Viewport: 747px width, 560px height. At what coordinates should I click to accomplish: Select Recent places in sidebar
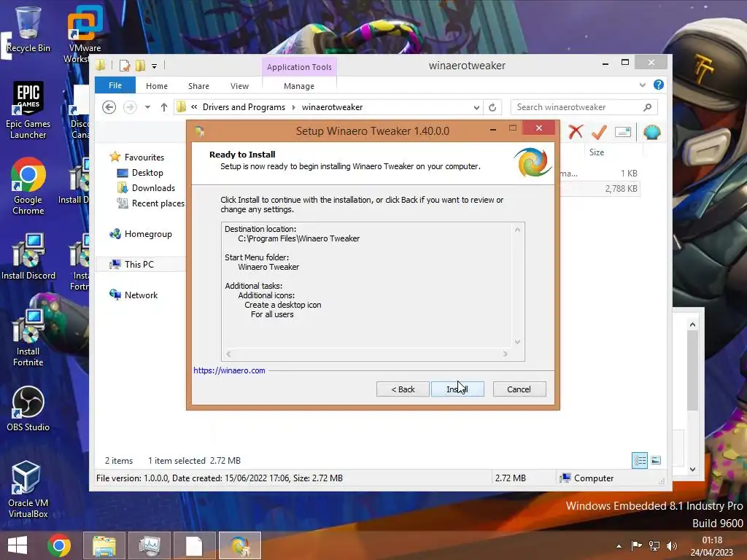click(x=150, y=203)
